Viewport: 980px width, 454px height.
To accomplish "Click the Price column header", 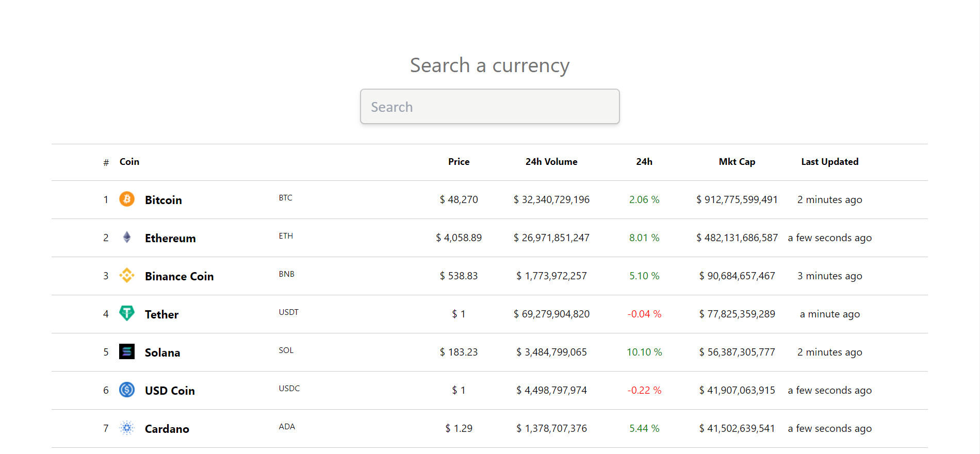I will (459, 162).
